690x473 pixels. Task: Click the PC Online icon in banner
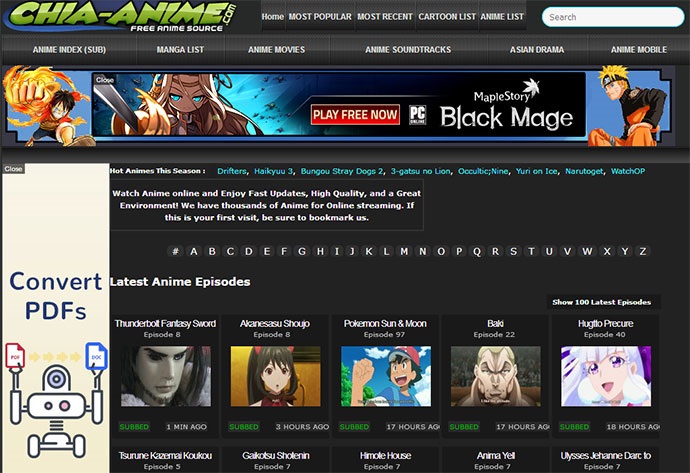point(418,115)
